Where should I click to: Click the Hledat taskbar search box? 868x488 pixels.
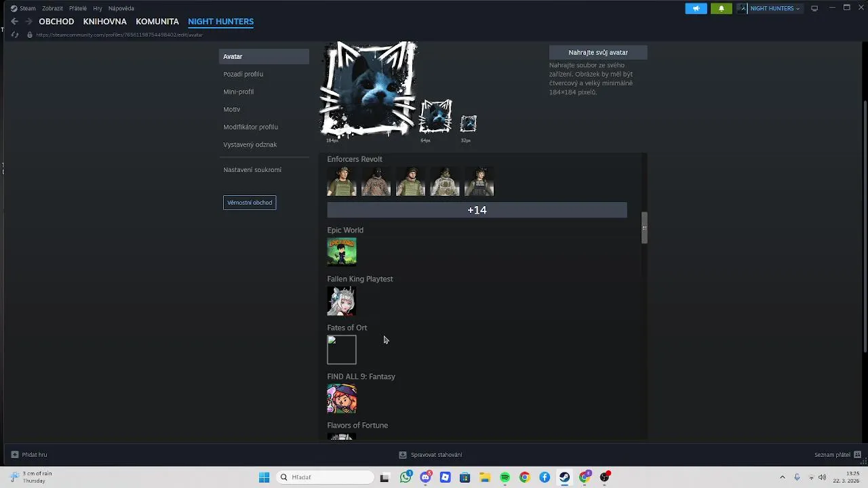click(x=325, y=477)
